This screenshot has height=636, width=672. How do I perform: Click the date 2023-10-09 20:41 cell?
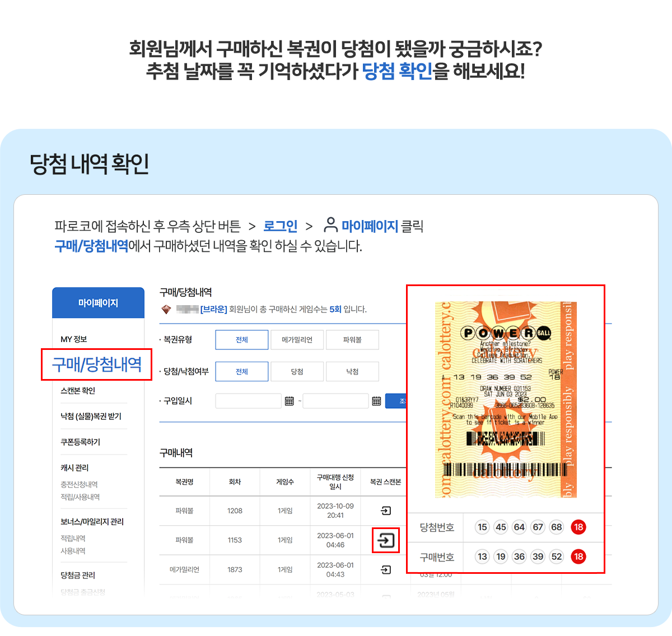335,511
